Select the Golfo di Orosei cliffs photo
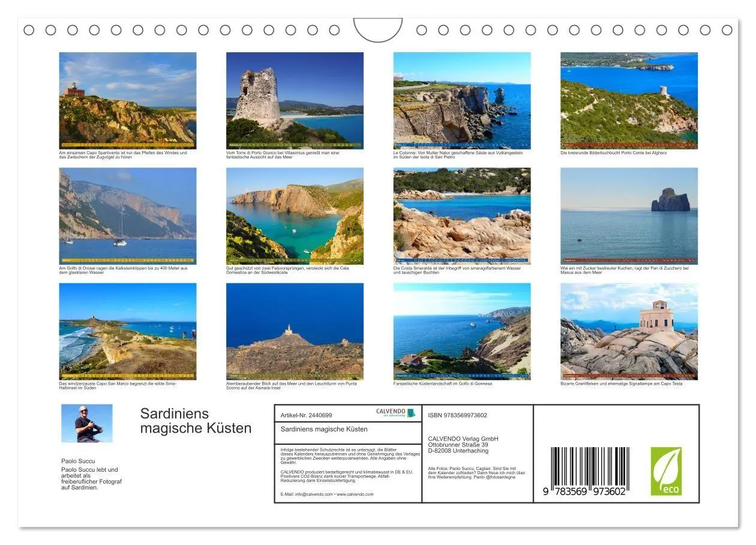 pos(128,216)
